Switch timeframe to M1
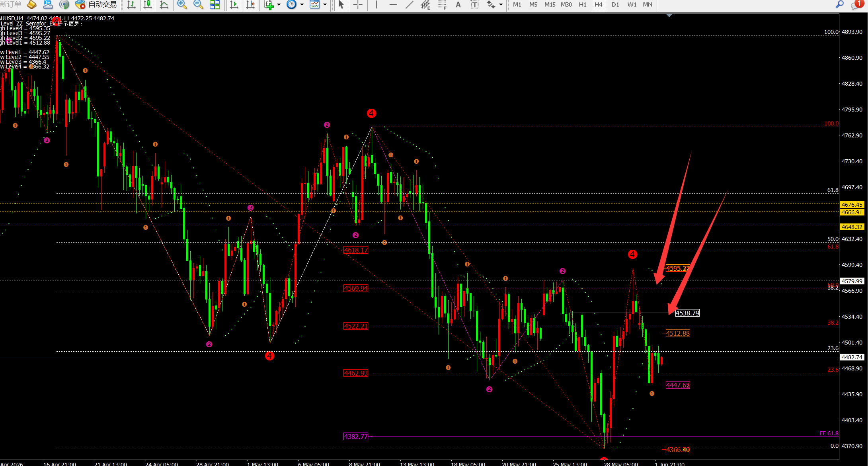This screenshot has width=868, height=466. click(x=517, y=5)
